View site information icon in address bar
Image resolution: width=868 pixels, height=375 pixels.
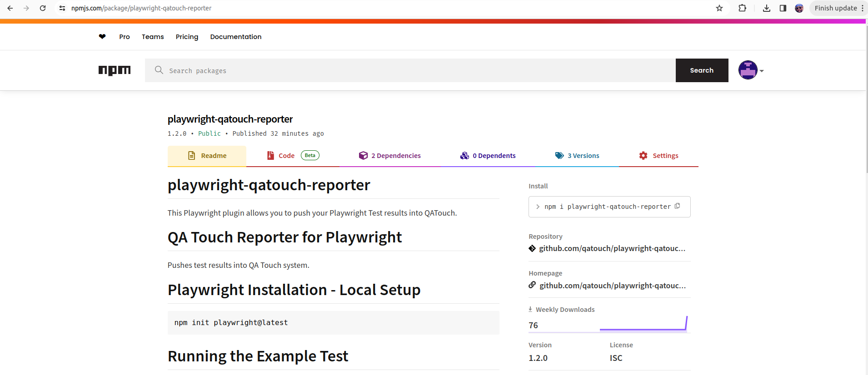(62, 8)
